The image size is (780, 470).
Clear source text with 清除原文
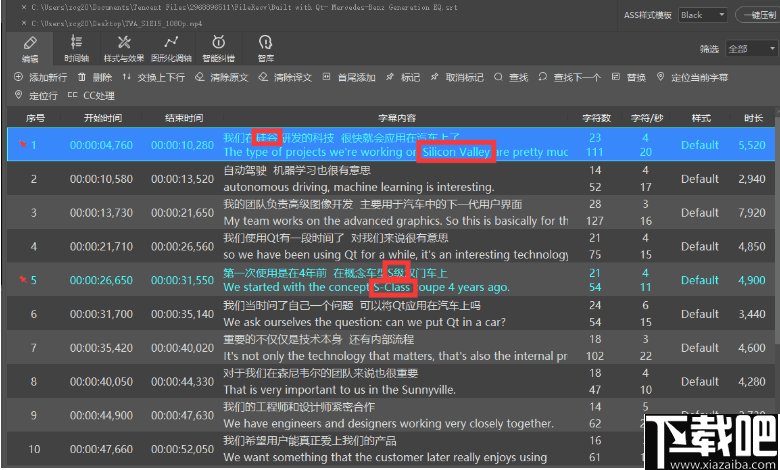222,77
